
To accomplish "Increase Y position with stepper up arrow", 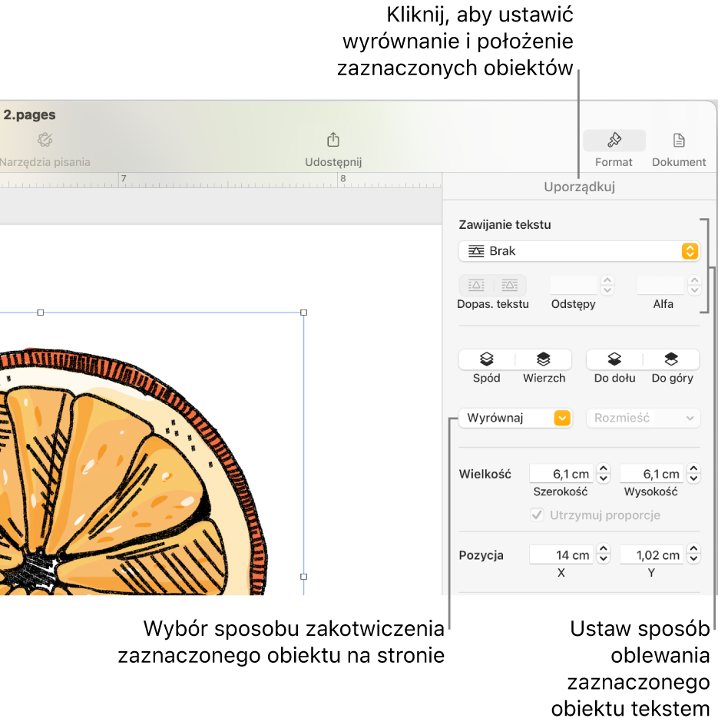I will (x=693, y=549).
